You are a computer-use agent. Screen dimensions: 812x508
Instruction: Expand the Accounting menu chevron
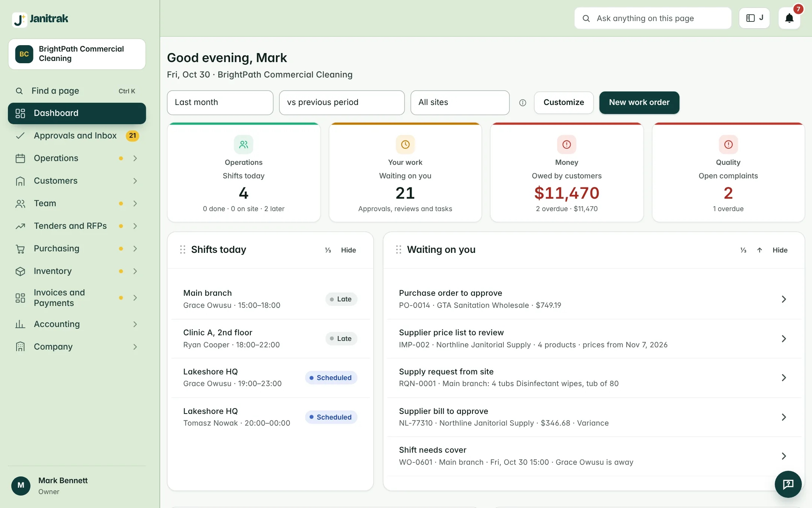pos(135,324)
